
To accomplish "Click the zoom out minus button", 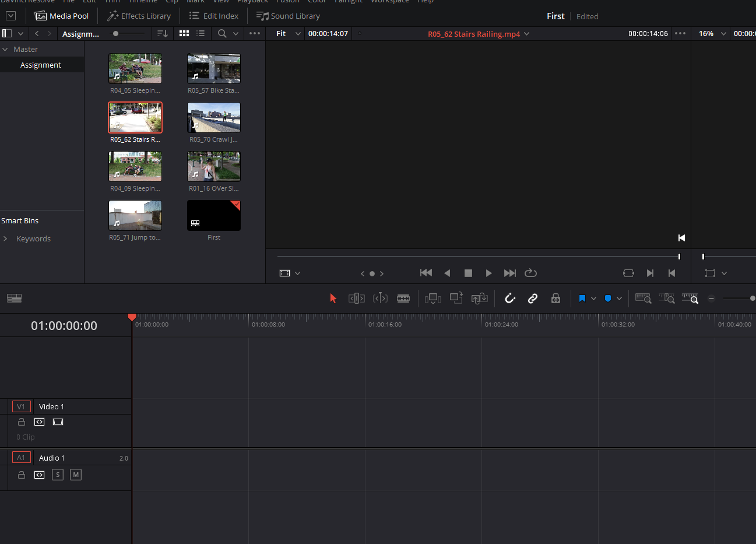I will (x=711, y=299).
